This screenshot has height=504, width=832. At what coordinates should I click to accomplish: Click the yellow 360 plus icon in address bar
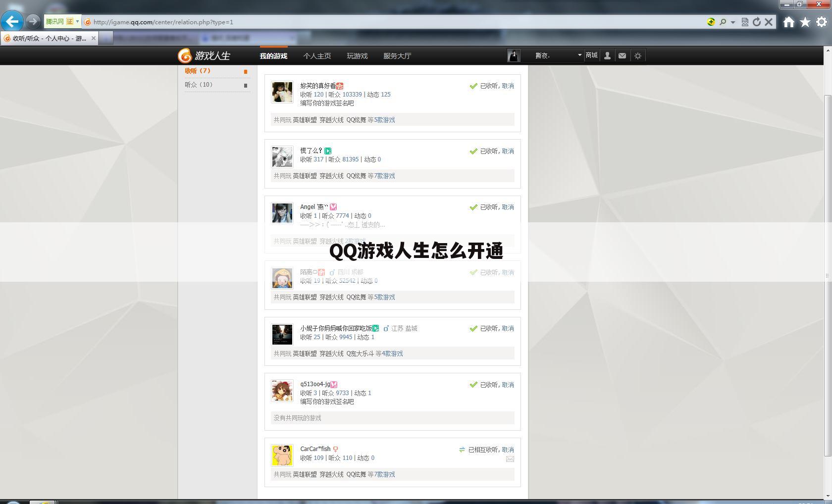711,22
